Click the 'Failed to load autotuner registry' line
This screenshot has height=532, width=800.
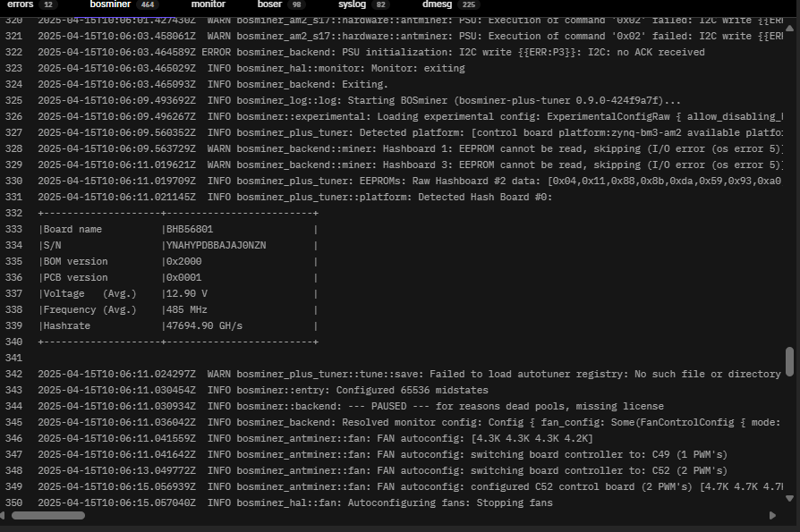pyautogui.click(x=409, y=375)
